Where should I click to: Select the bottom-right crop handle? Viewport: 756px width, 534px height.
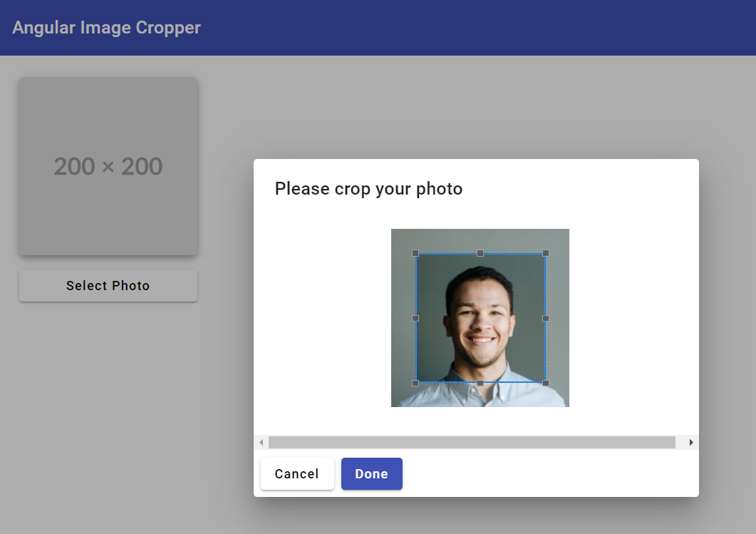[x=545, y=383]
